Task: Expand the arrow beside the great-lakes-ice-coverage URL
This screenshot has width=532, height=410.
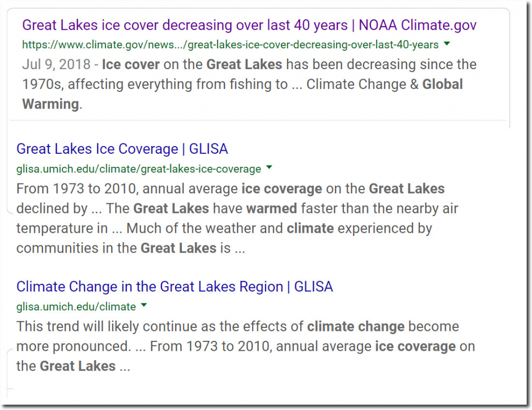Action: (269, 168)
